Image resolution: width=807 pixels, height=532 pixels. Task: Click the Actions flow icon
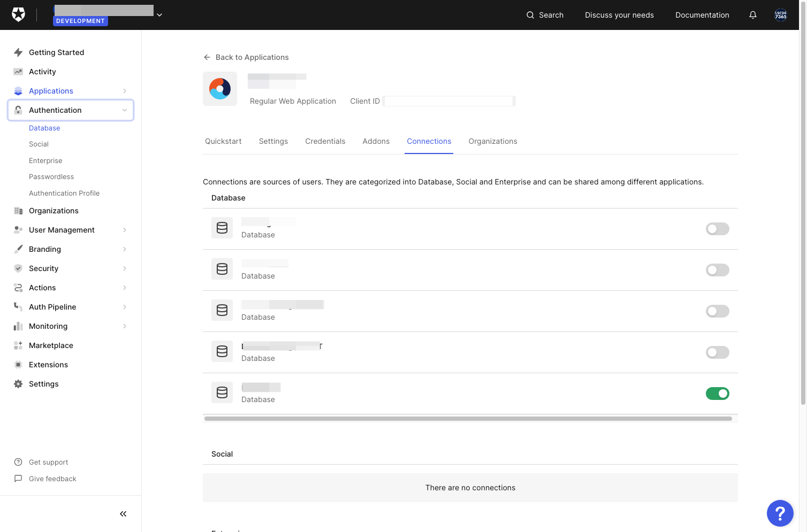point(18,288)
